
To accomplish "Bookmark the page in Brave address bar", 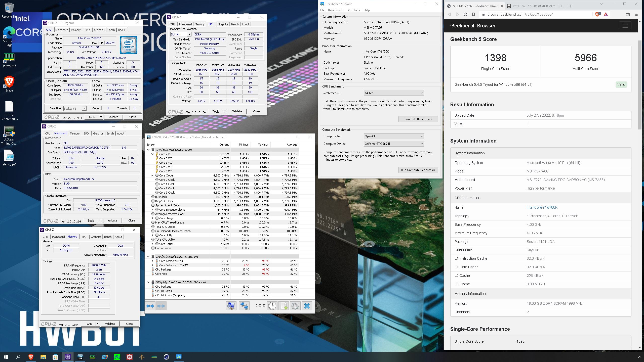I will coord(473,14).
